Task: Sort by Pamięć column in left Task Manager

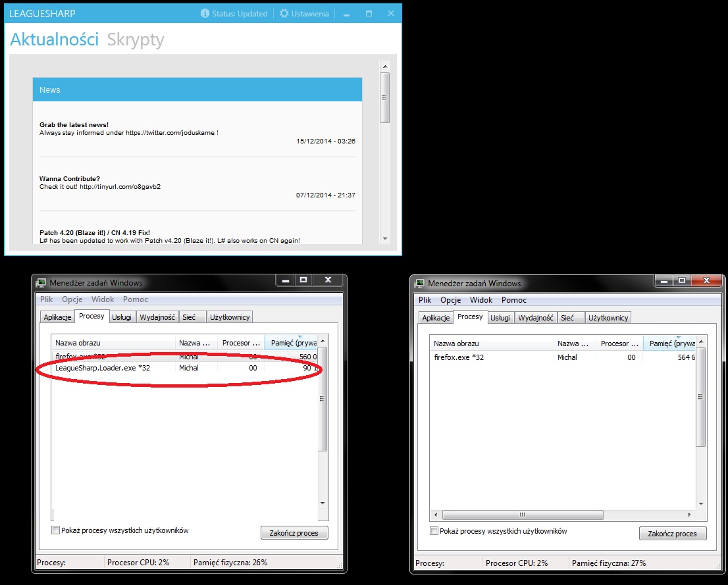Action: coord(291,343)
